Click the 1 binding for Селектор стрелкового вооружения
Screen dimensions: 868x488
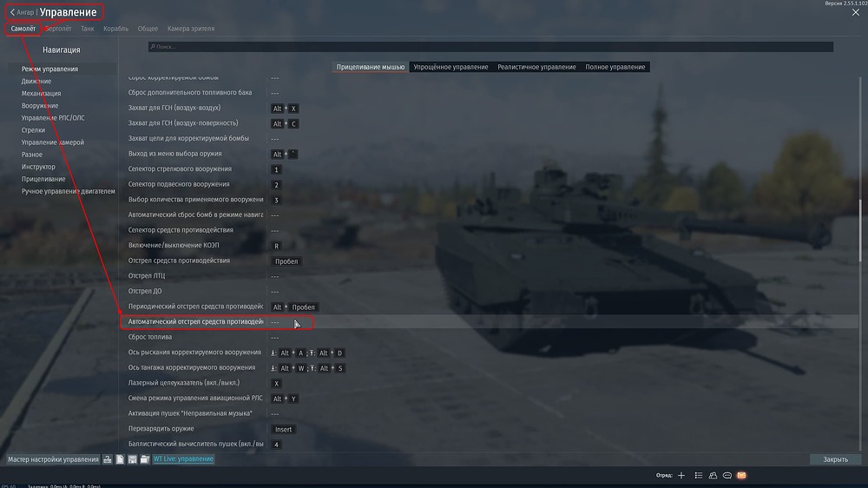coord(276,169)
